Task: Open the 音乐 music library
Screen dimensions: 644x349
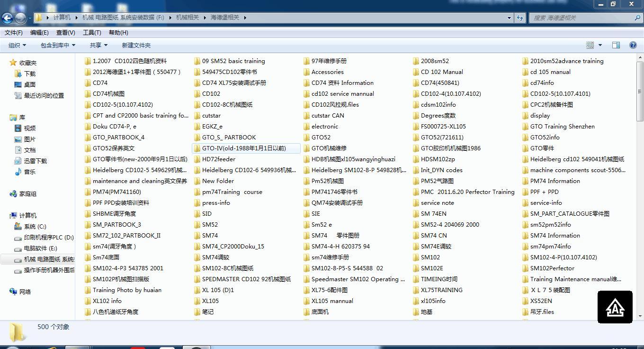Action: pos(25,172)
